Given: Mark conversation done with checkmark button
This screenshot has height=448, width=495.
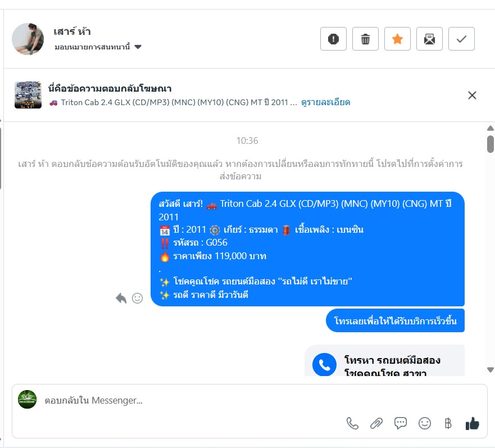Looking at the screenshot, I should [x=461, y=39].
